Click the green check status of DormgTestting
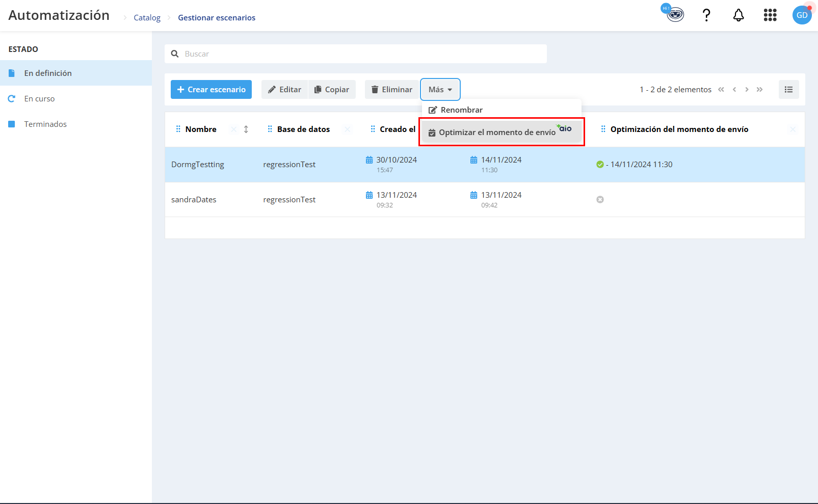818x504 pixels. pos(600,165)
